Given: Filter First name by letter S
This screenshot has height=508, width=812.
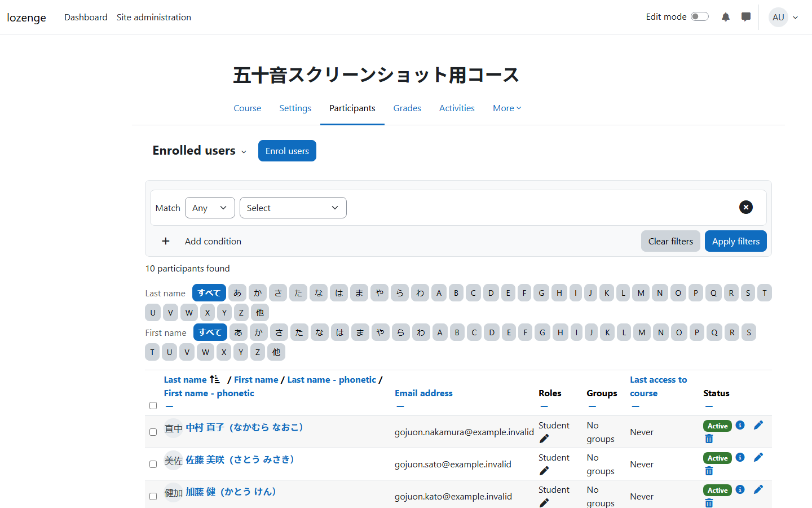Looking at the screenshot, I should tap(749, 332).
